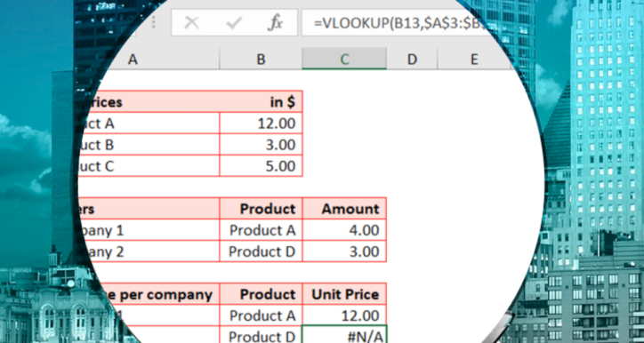The width and height of the screenshot is (644, 343).
Task: Select the amount cell showing 3.00
Action: [x=344, y=251]
